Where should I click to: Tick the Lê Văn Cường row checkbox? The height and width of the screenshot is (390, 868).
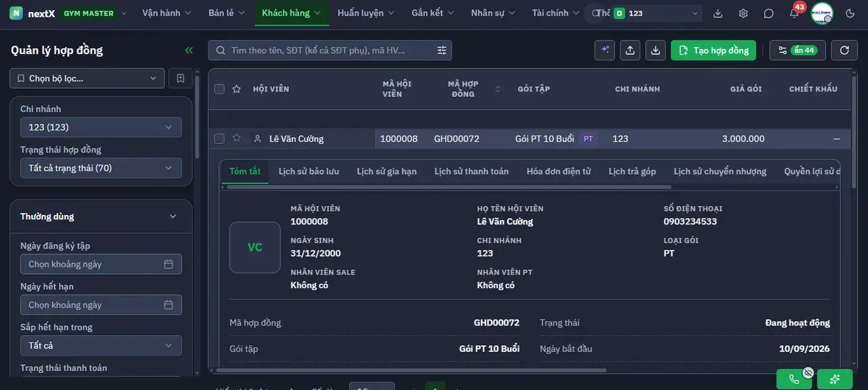[219, 138]
